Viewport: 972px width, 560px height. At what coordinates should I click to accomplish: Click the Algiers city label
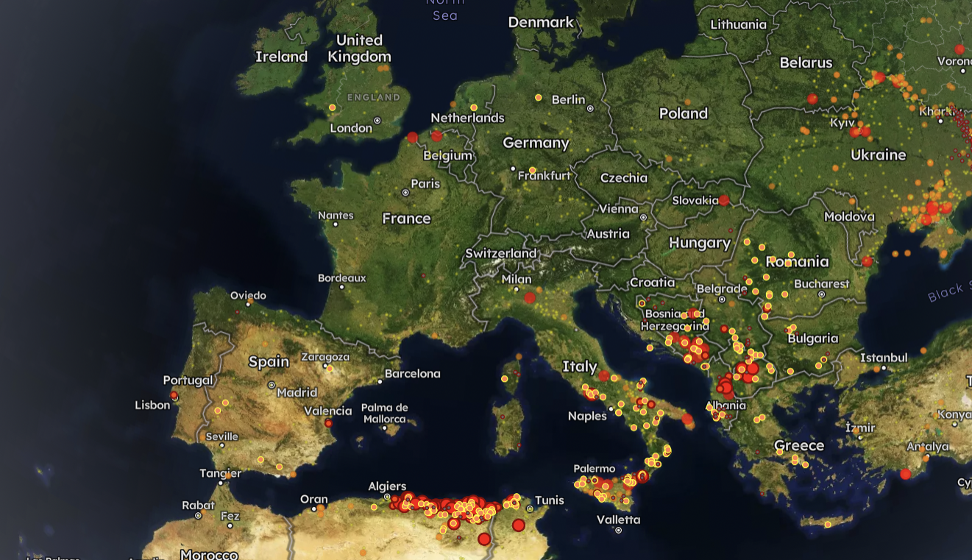387,486
